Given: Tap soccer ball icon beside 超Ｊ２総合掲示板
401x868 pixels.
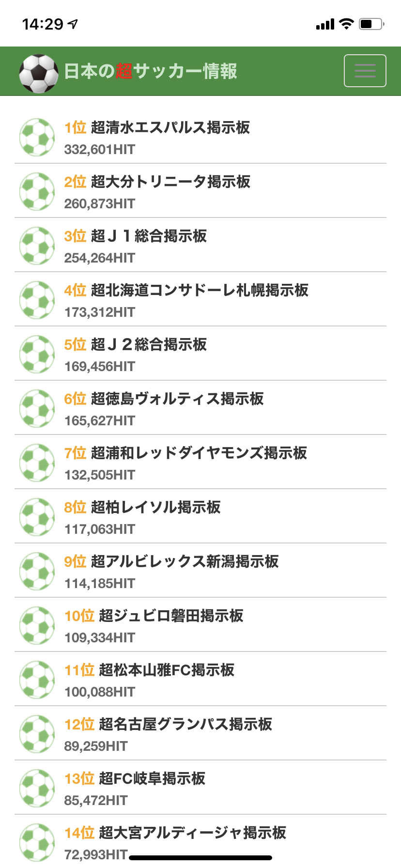Looking at the screenshot, I should (37, 355).
